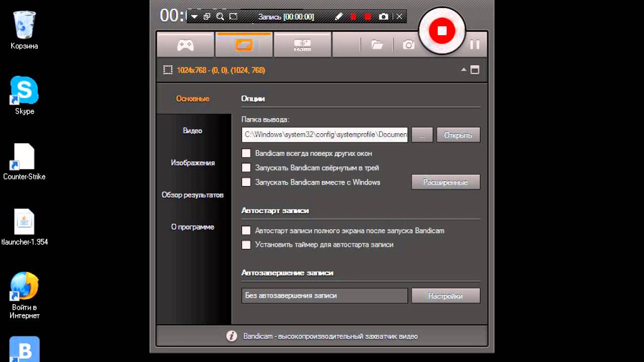Open the Изображения tab

click(x=193, y=163)
